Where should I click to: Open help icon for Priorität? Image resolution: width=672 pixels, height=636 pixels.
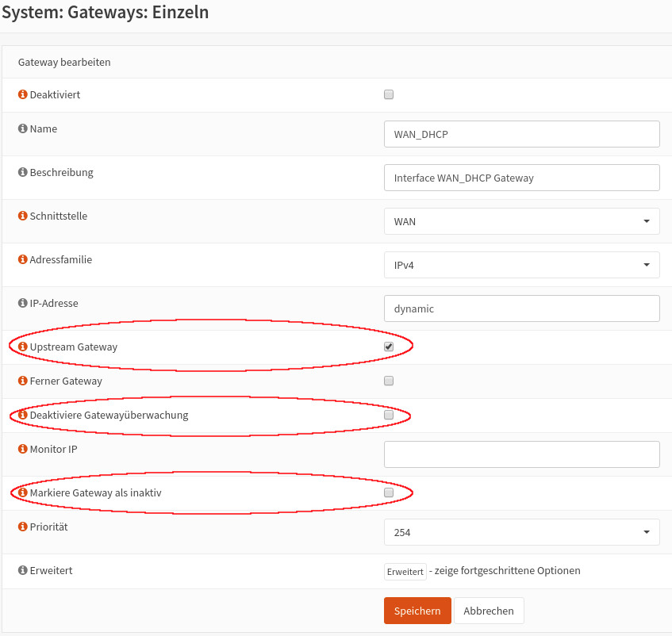(x=23, y=527)
